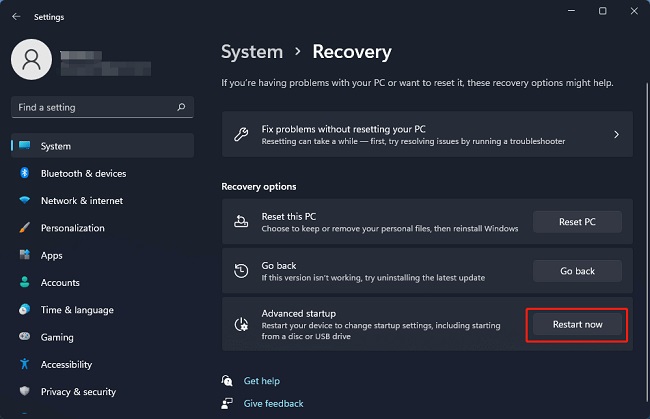Image resolution: width=650 pixels, height=419 pixels.
Task: Open the Apps settings section
Action: tap(52, 255)
